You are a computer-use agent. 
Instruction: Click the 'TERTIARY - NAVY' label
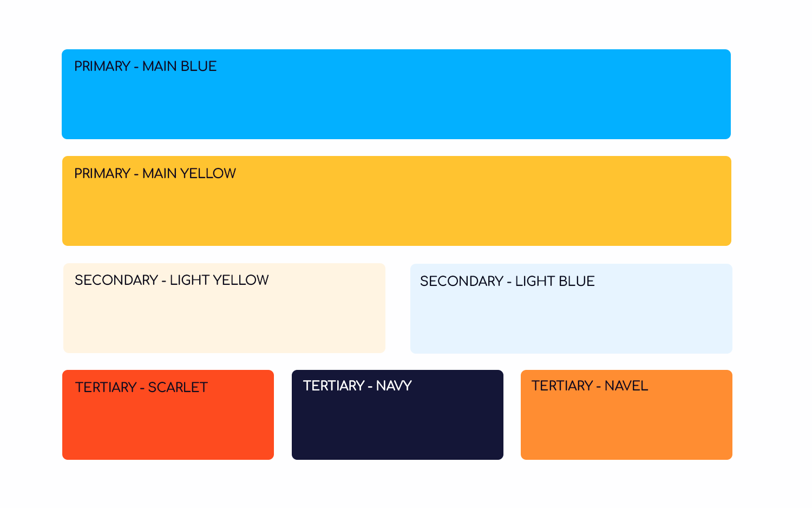point(357,386)
